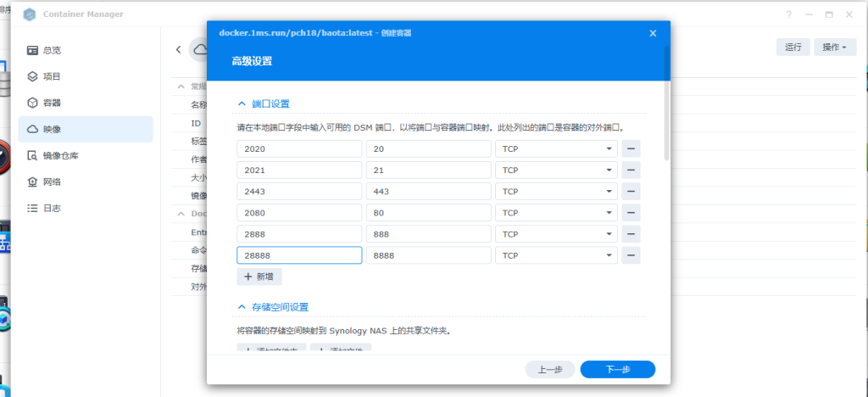
Task: Open protocol dropdown for port 28888 row
Action: tap(556, 255)
